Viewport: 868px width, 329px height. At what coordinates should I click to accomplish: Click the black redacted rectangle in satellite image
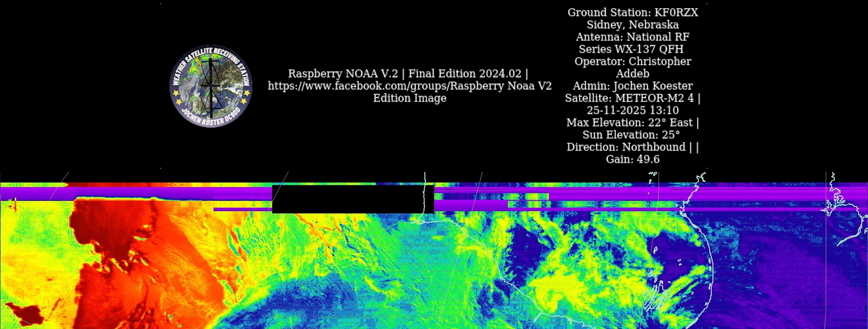click(x=352, y=199)
